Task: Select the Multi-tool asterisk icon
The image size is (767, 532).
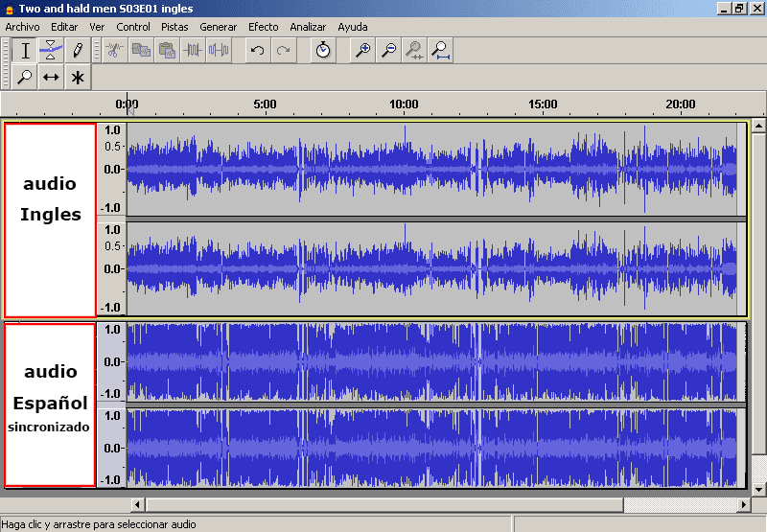Action: click(x=78, y=78)
